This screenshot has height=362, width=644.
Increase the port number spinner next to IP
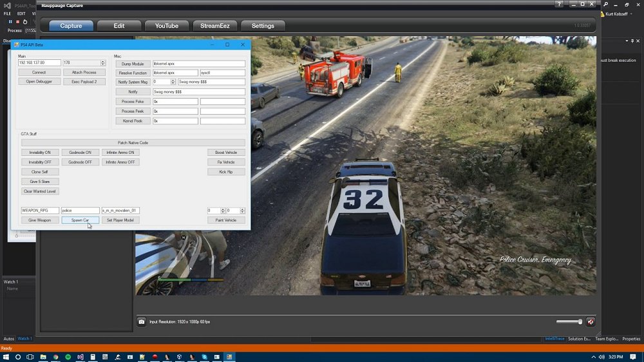point(103,61)
